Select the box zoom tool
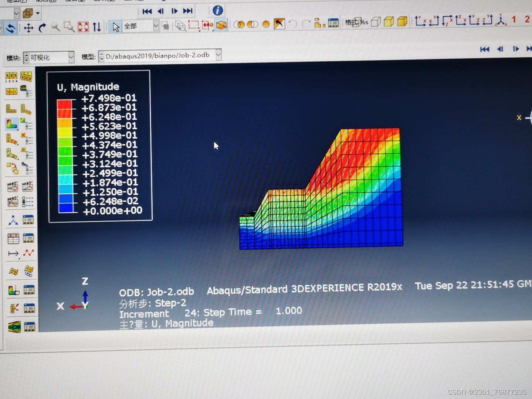532x399 pixels. click(x=69, y=27)
